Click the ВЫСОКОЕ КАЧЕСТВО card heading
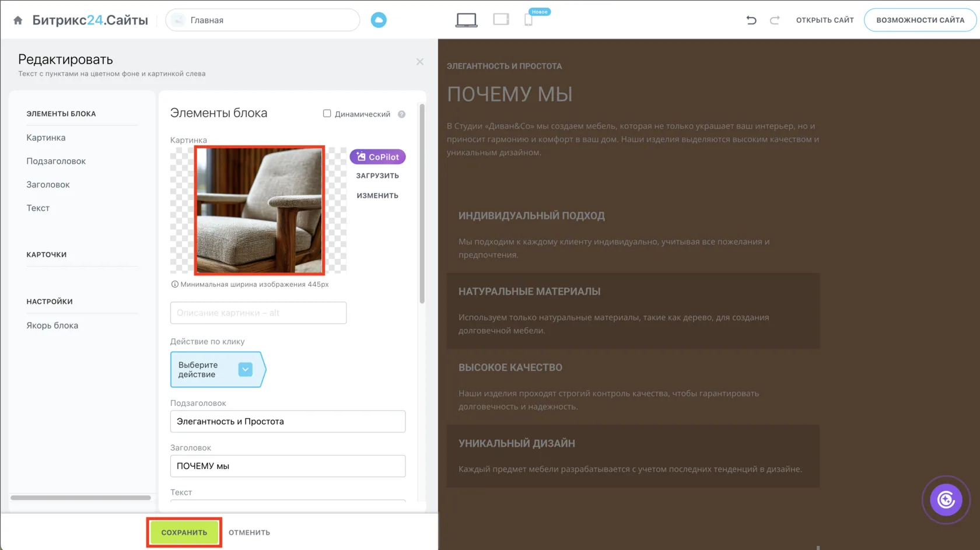Image resolution: width=980 pixels, height=550 pixels. pyautogui.click(x=510, y=367)
